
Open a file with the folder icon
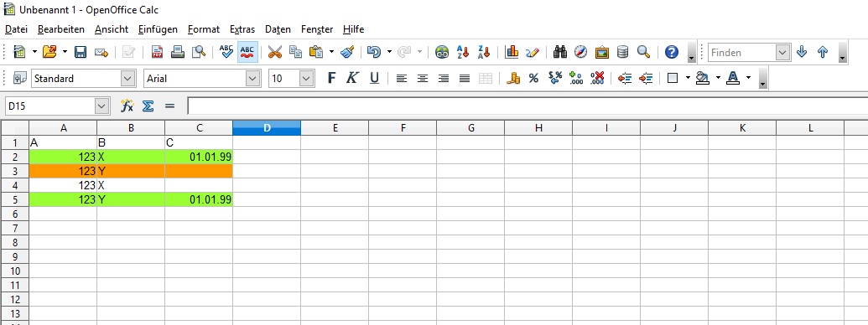49,52
